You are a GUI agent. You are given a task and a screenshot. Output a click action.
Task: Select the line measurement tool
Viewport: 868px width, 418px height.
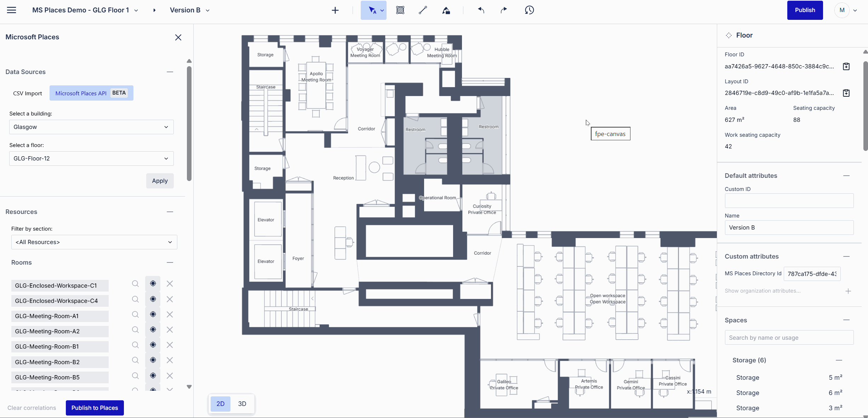click(x=423, y=10)
